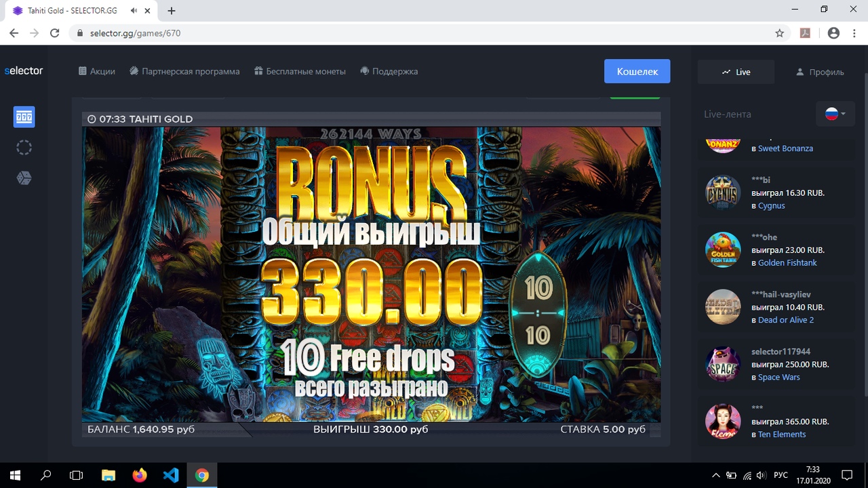Open the Sweet Bonanza game link
Image resolution: width=868 pixels, height=488 pixels.
tap(785, 148)
